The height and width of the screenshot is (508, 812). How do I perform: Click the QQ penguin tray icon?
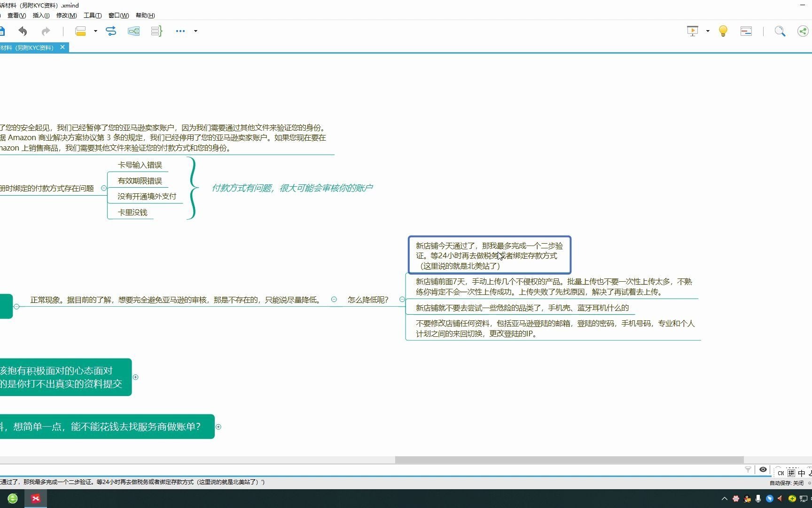[747, 499]
